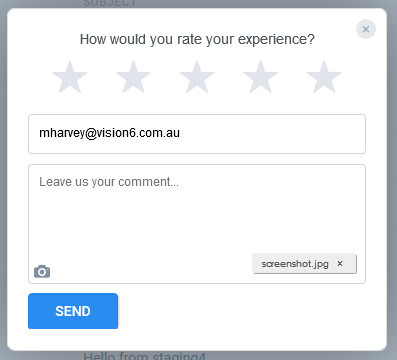This screenshot has height=360, width=397.
Task: Choose the fourth star rating
Action: 260,77
